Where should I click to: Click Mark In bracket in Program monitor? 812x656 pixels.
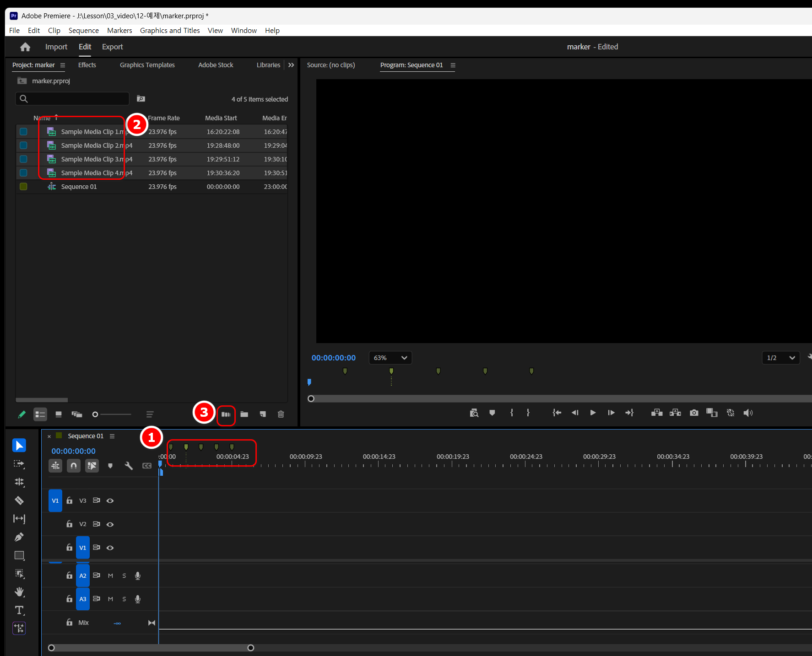[512, 413]
